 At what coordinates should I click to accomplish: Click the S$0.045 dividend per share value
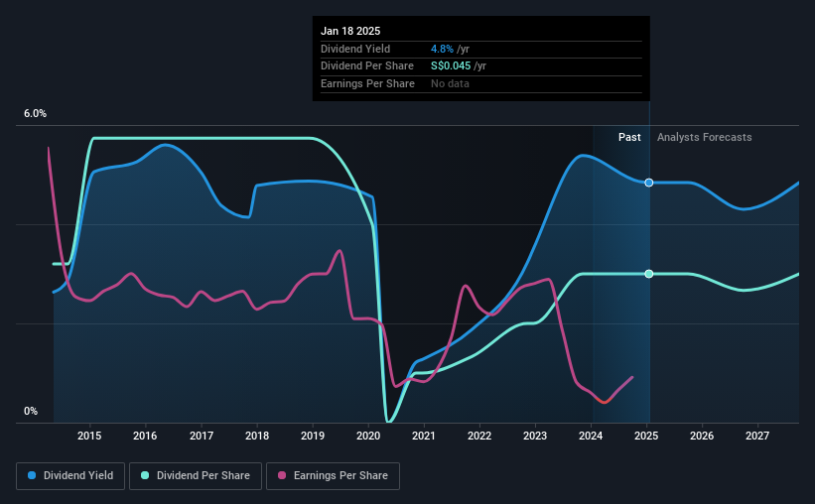pyautogui.click(x=451, y=66)
